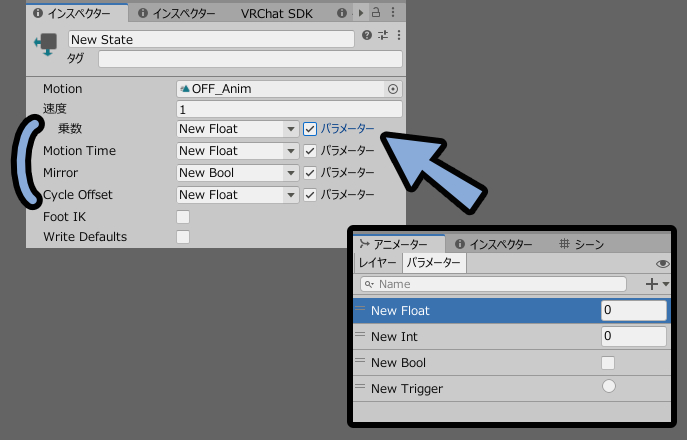Select the New Bool parameter row
This screenshot has width=687, height=440.
point(512,362)
